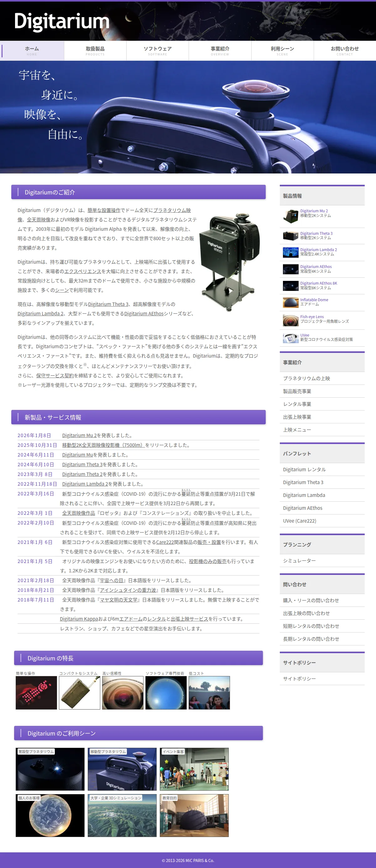This screenshot has height=868, width=376.
Task: Follow the エクスペリエンス text link
Action: click(83, 271)
